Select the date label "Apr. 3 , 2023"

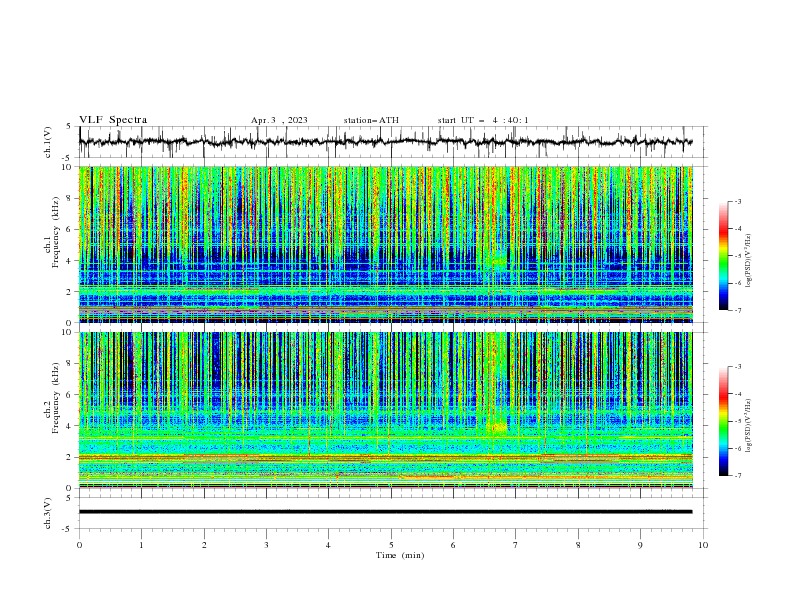tap(279, 120)
